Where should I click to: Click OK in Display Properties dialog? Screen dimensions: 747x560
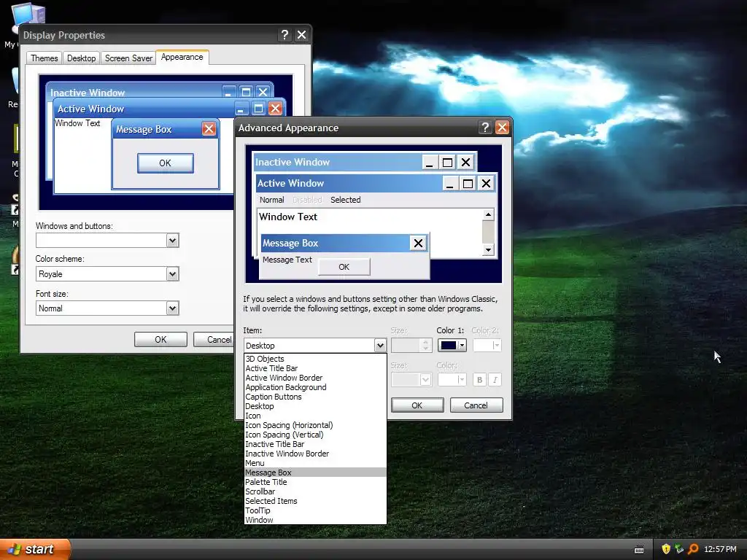[160, 340]
